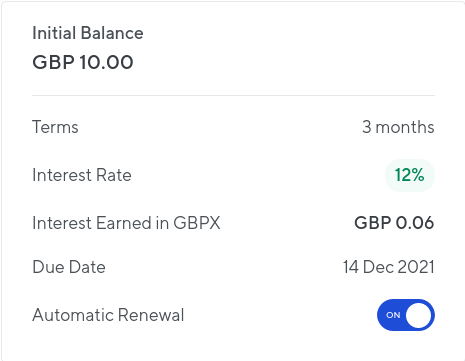
Task: Click the Due Date label
Action: (69, 267)
